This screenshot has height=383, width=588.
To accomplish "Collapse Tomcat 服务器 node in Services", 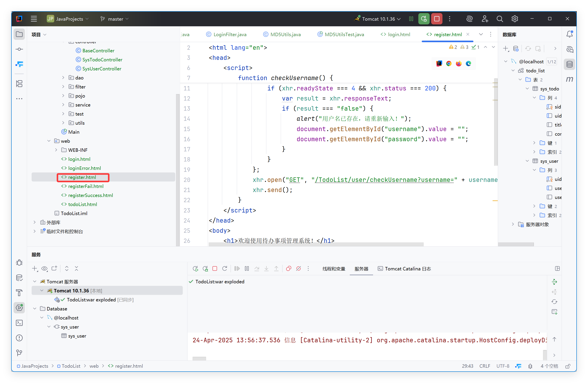I will point(35,282).
